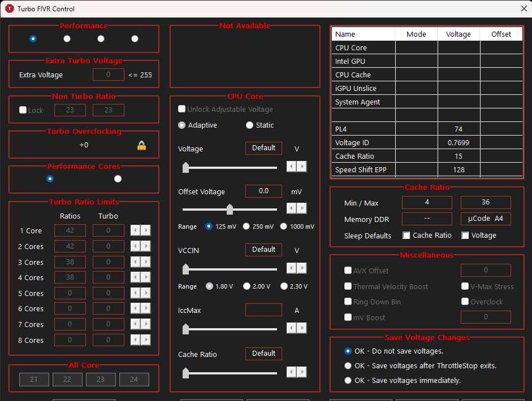Viewport: 532px width, 401px height.
Task: Click the Extra Voltage input field
Action: pyautogui.click(x=108, y=75)
